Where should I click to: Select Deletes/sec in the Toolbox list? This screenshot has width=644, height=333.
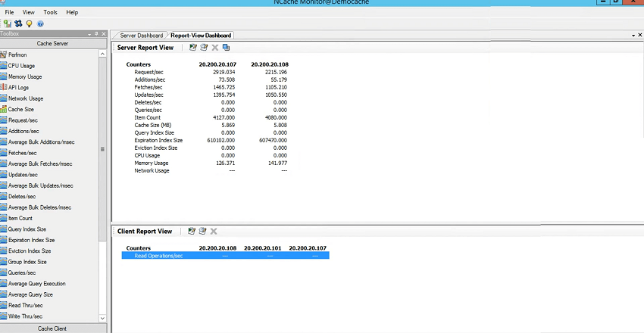22,197
